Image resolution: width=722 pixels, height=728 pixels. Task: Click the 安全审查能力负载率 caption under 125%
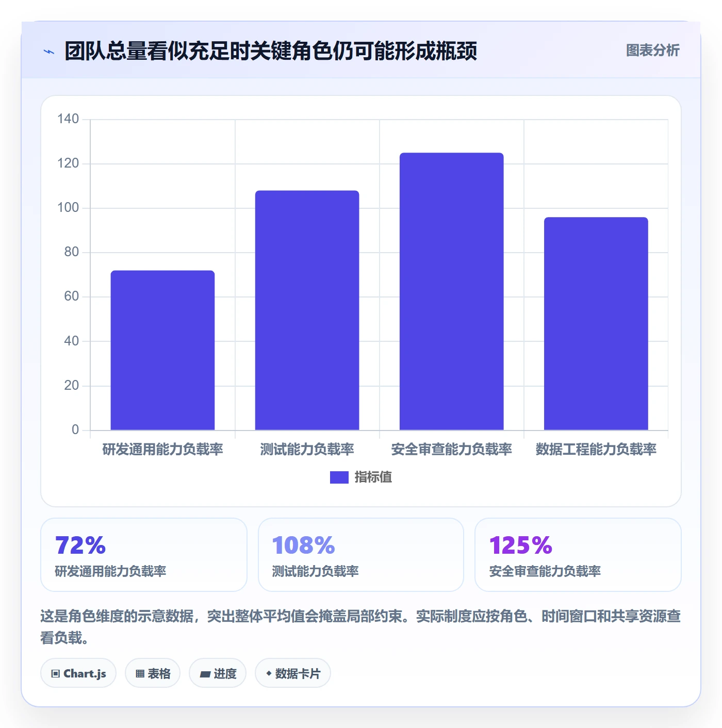click(545, 571)
